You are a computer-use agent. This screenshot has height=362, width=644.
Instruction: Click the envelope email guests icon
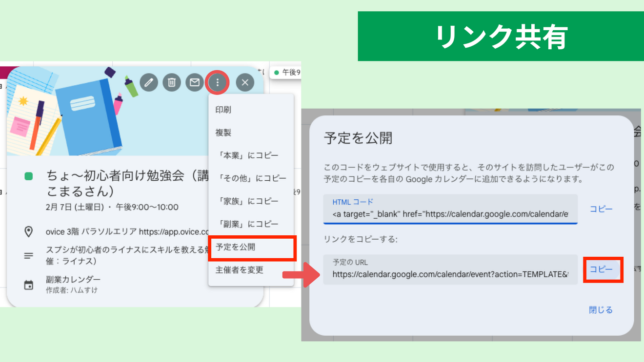click(195, 82)
